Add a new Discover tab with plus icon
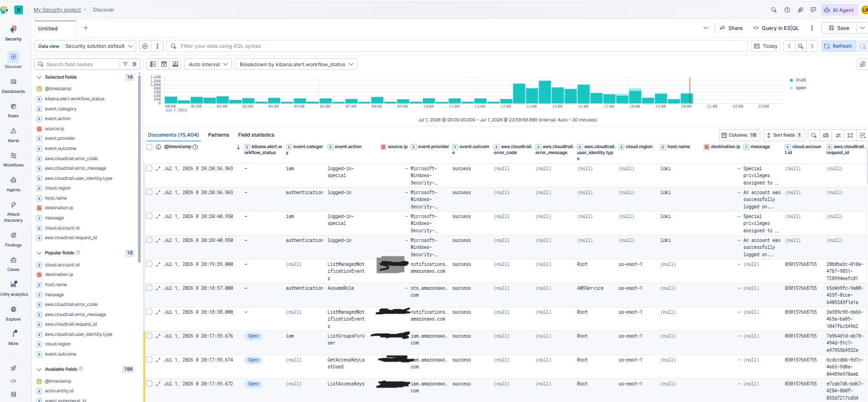 click(x=86, y=28)
